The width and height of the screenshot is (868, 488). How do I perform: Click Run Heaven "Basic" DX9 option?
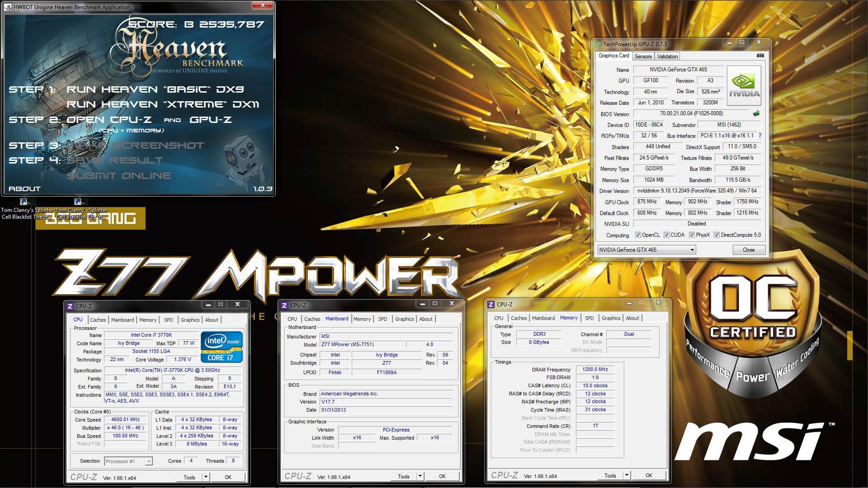pyautogui.click(x=155, y=89)
